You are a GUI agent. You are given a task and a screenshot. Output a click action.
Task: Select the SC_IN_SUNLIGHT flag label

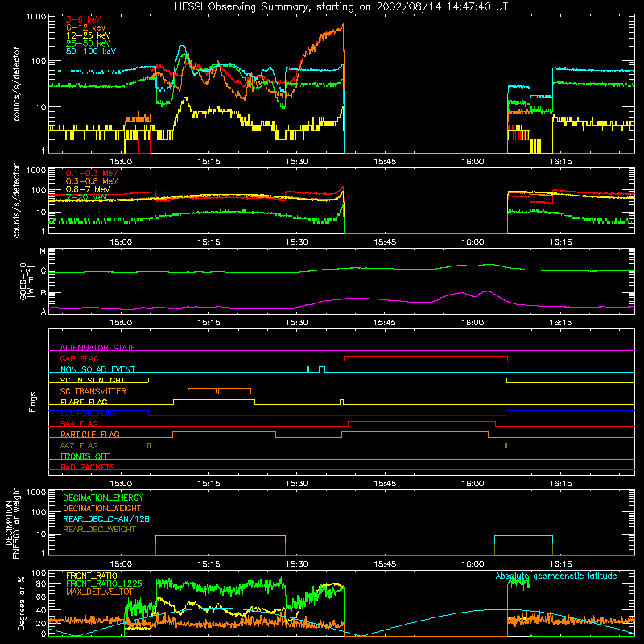coord(92,380)
